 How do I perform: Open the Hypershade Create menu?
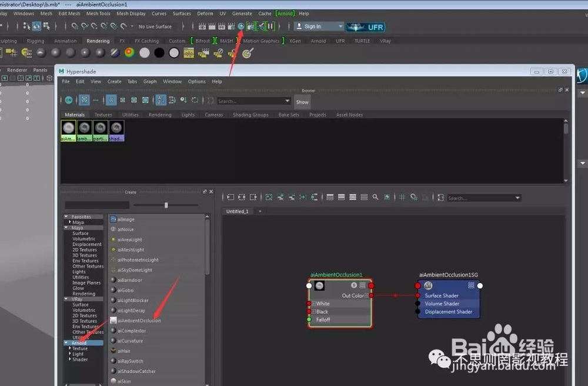pos(115,81)
